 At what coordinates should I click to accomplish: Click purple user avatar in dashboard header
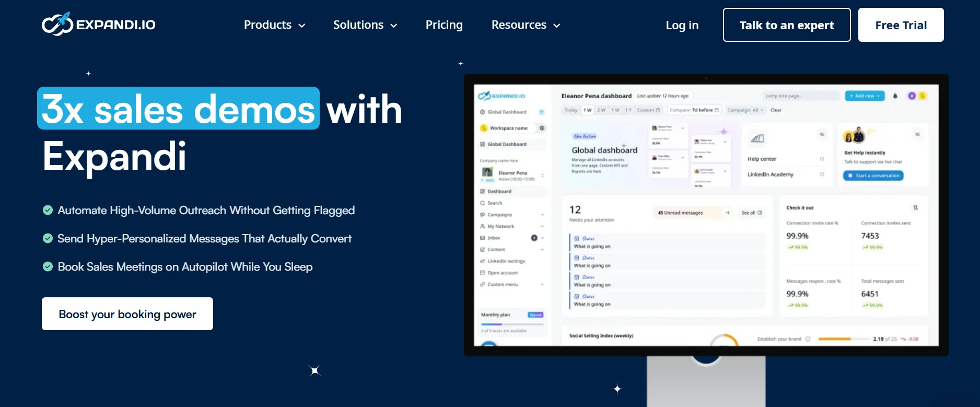912,96
